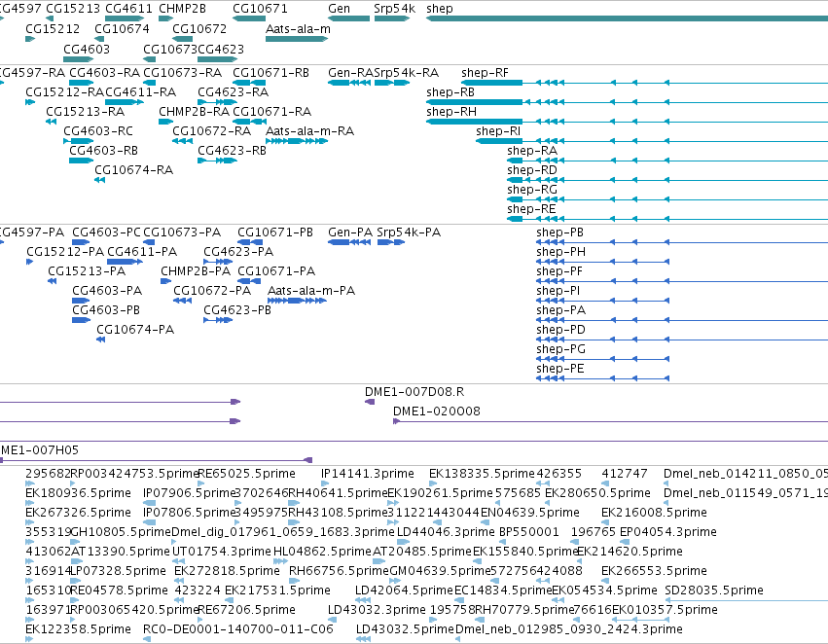Click the Srp54k-PA protein label
Screen dimensions: 828x644
409,233
